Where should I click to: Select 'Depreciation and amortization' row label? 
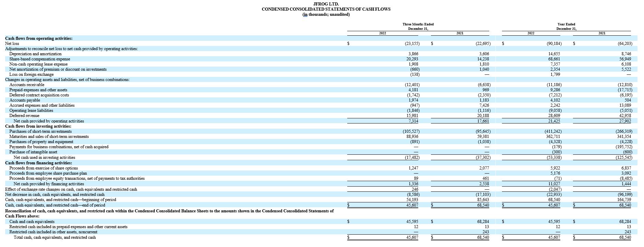click(35, 54)
